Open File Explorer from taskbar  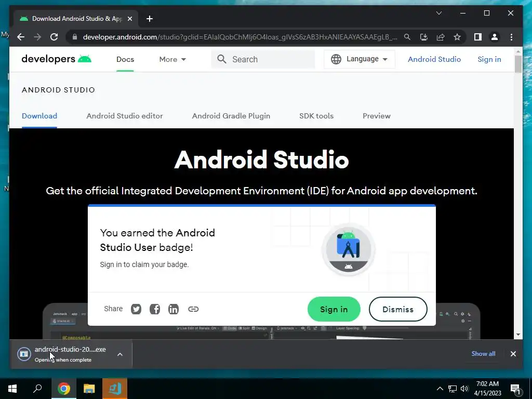pyautogui.click(x=89, y=389)
